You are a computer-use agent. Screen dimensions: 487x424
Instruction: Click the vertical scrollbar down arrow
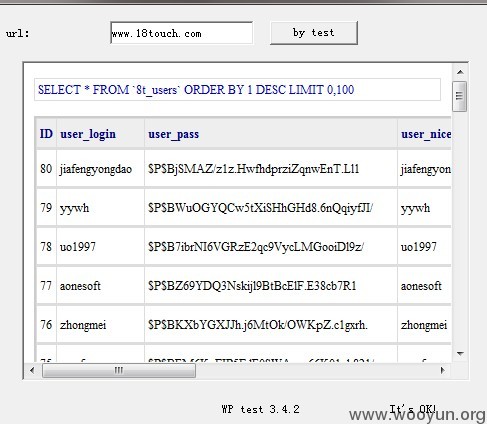coord(460,354)
